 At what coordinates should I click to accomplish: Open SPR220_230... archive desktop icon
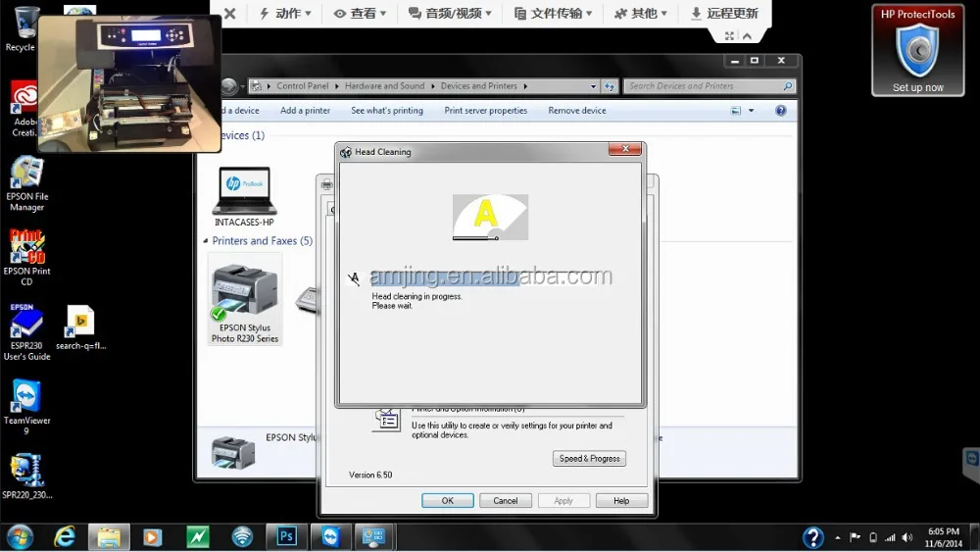point(26,477)
